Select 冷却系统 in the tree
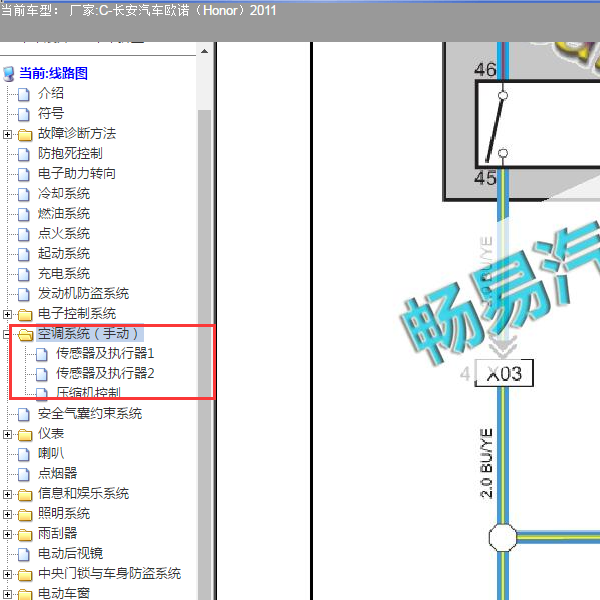600x600 pixels. click(x=64, y=193)
